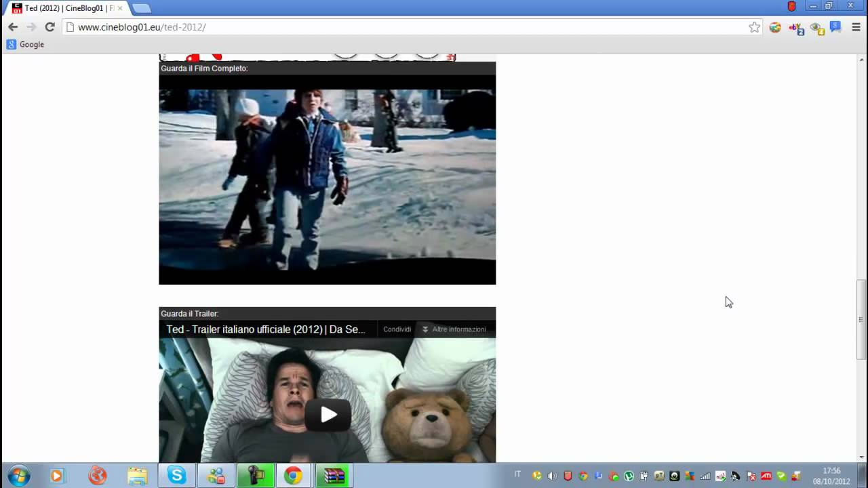Click the uTorrent tray icon

click(x=629, y=476)
